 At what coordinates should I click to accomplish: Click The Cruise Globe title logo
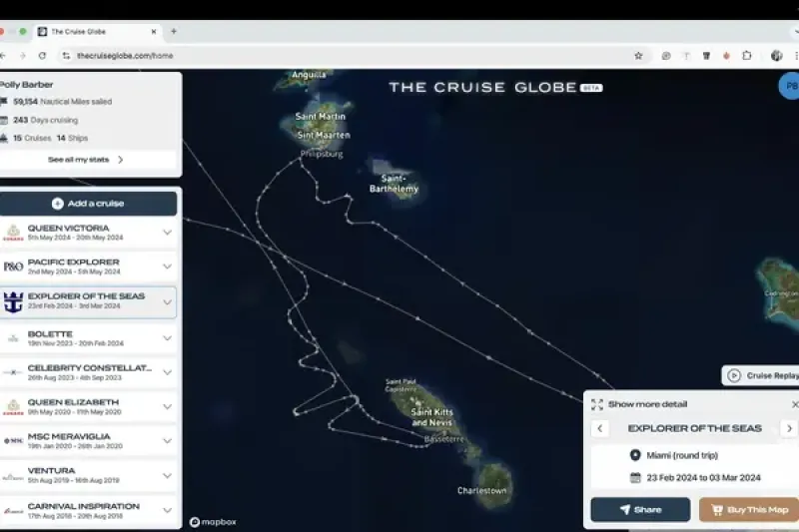495,87
